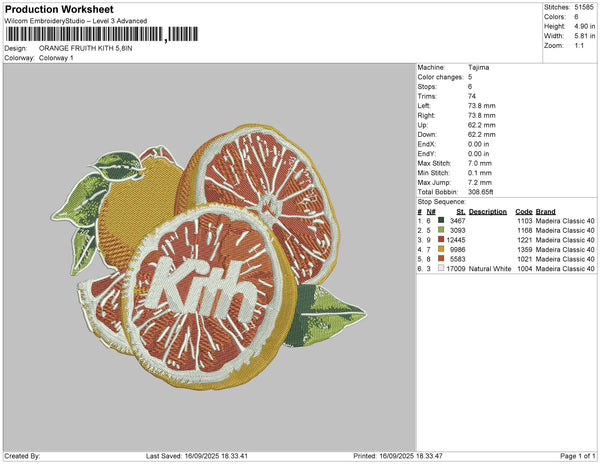Click the dark green swatch for thread 1103
Screen dimensions: 600x464
(x=441, y=220)
